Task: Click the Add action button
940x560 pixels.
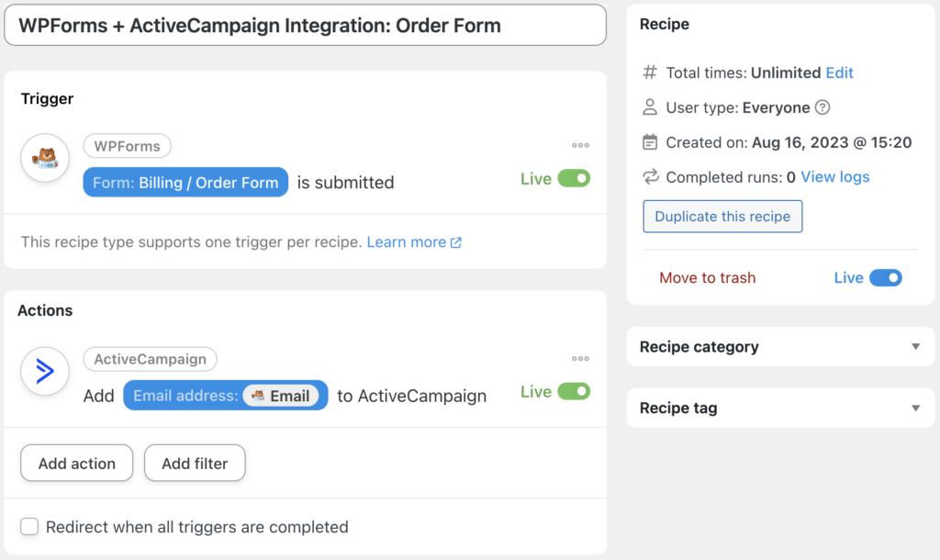Action: click(x=77, y=463)
